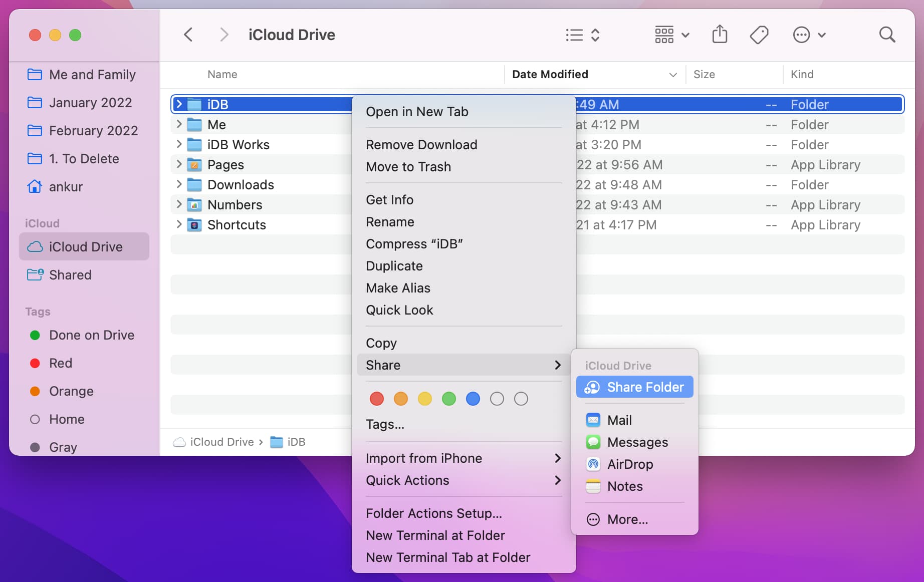Image resolution: width=924 pixels, height=582 pixels.
Task: Choose Move to Trash
Action: 464,167
